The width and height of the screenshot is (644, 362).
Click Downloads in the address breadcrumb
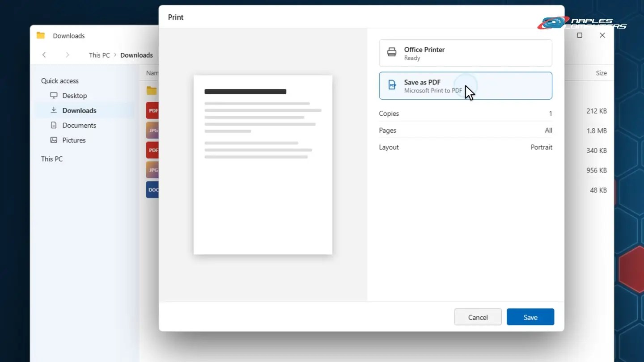(x=136, y=55)
